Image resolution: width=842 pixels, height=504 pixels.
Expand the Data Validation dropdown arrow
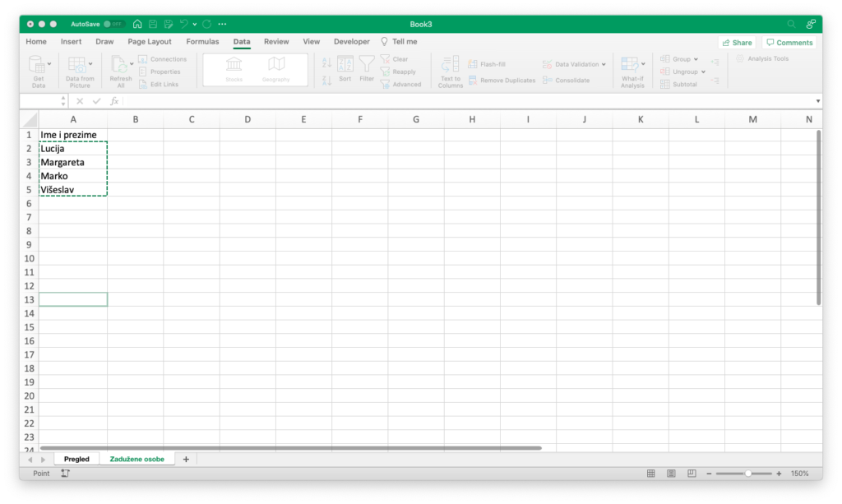pos(604,64)
